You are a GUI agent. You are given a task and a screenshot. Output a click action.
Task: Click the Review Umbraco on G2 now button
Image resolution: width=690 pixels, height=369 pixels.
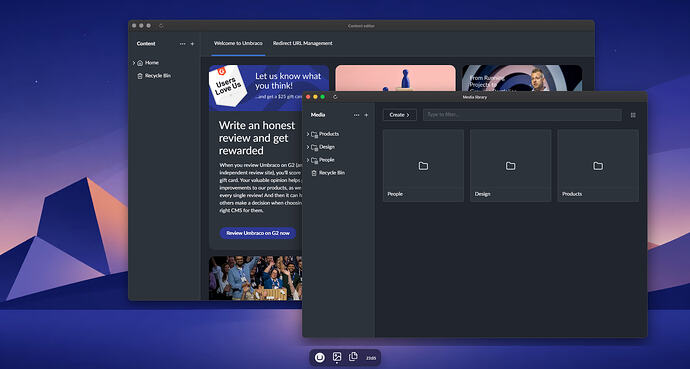tap(258, 233)
